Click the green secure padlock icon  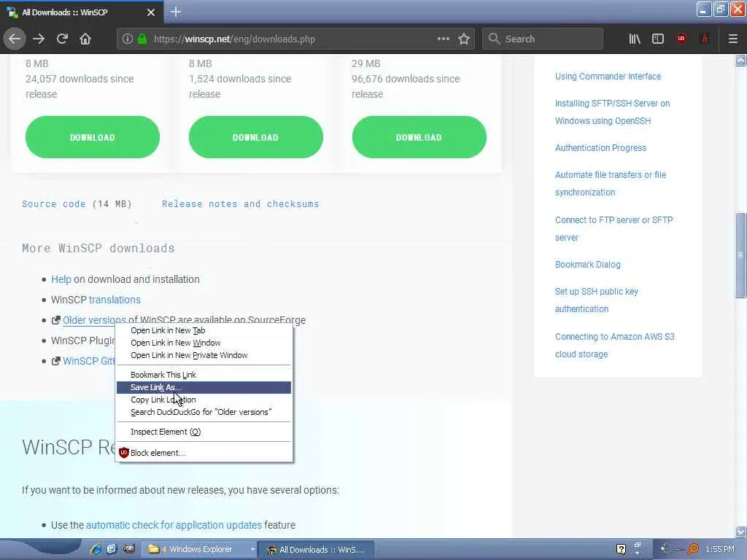142,39
